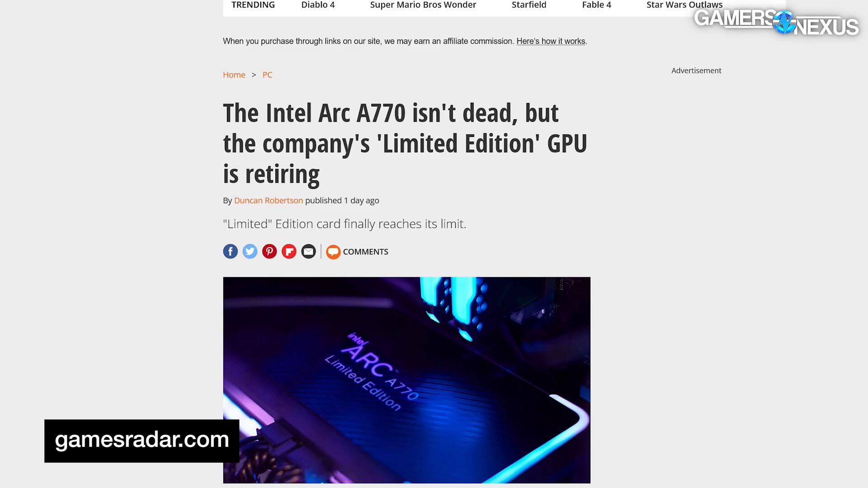Screen dimensions: 868x488
Task: Click the Gamers Nexus logo
Action: [x=776, y=22]
